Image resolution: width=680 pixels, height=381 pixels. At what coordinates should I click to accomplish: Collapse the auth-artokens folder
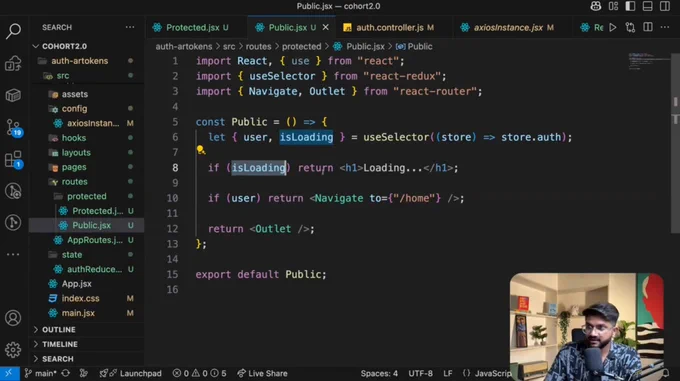click(x=87, y=61)
